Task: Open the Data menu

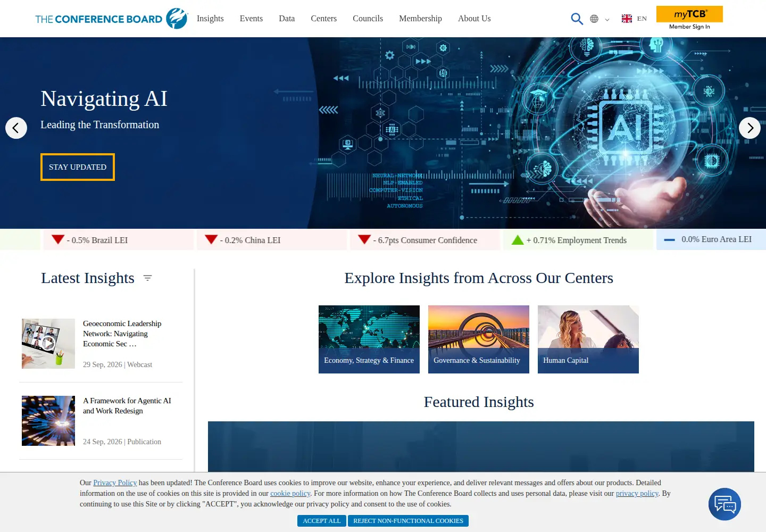Action: tap(287, 19)
